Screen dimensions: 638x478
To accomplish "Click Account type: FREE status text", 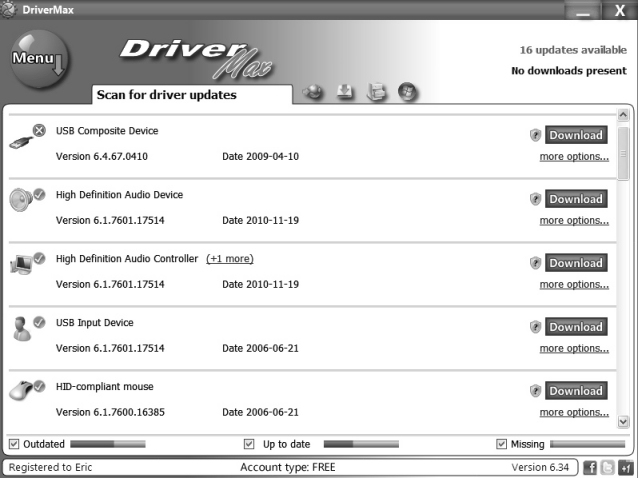I will pyautogui.click(x=288, y=467).
